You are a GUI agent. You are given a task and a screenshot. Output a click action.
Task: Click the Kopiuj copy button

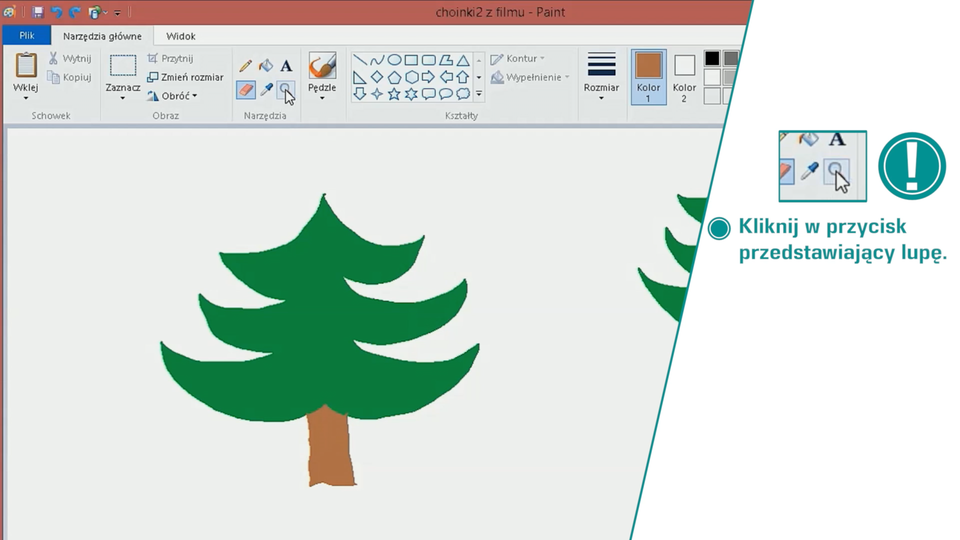(x=70, y=77)
